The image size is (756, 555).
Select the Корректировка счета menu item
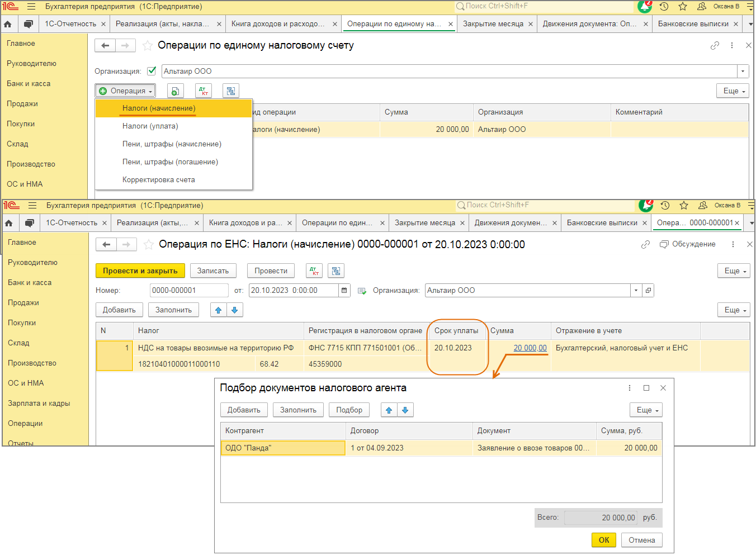(x=173, y=180)
